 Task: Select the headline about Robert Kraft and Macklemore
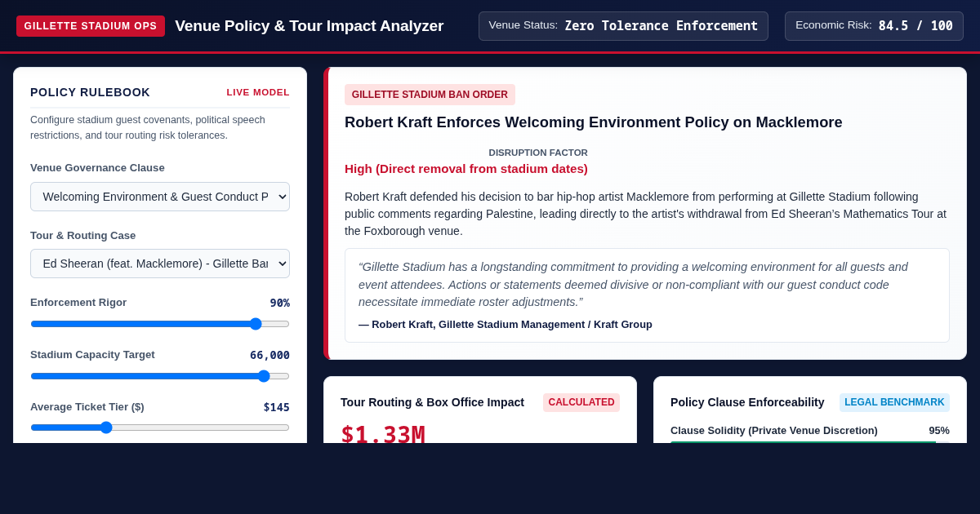594,122
